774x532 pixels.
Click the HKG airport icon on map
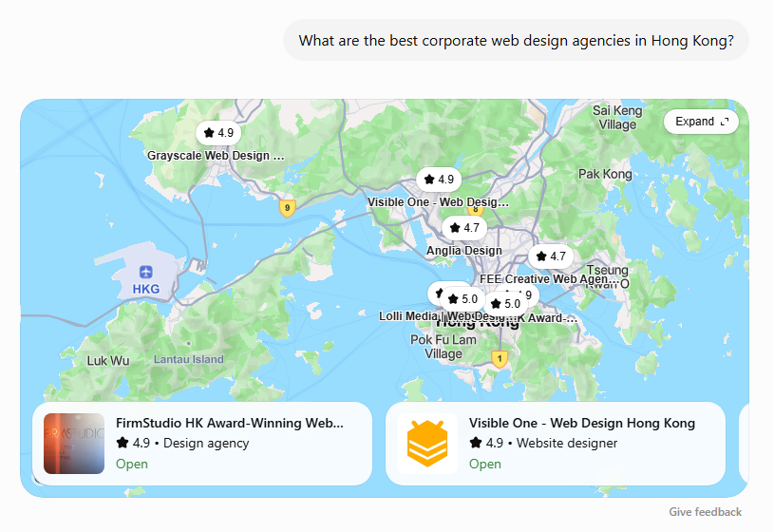(x=145, y=272)
